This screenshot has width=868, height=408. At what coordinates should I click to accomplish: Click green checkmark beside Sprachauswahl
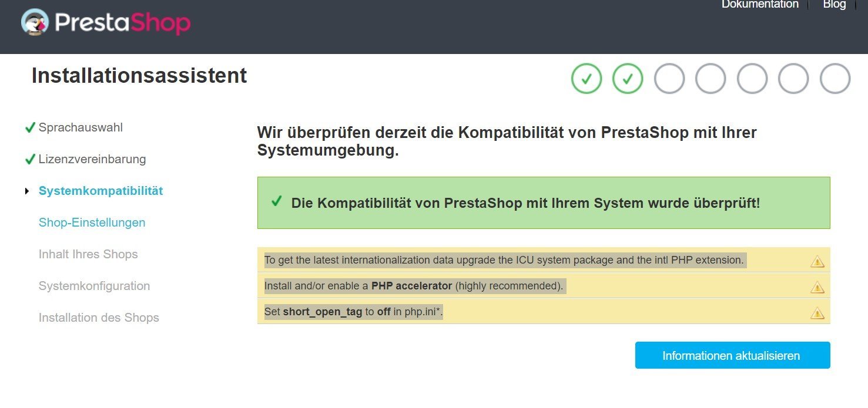pos(30,128)
